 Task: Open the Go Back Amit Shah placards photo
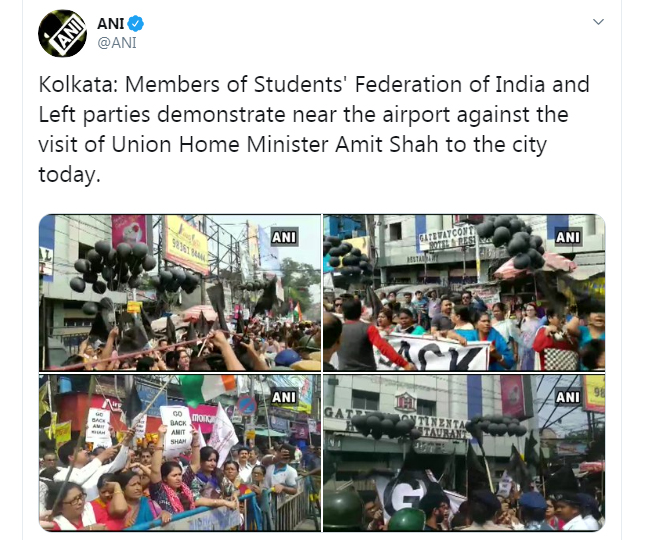tap(180, 453)
